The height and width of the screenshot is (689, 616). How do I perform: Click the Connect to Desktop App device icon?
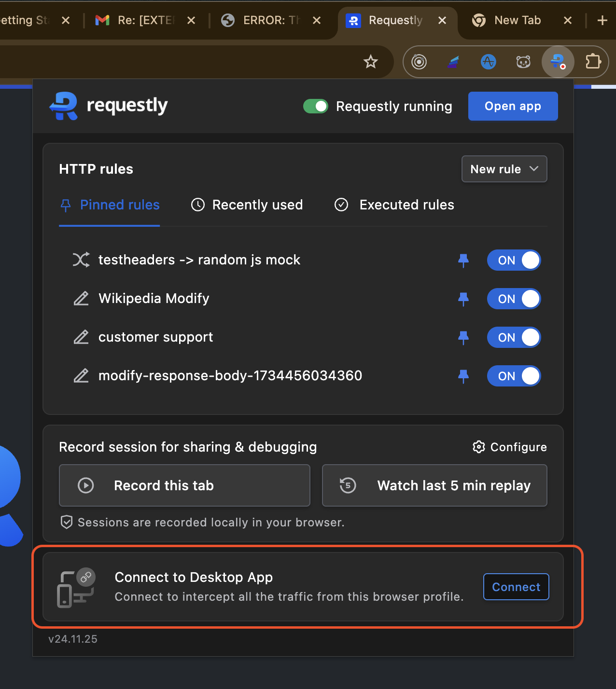click(x=76, y=587)
